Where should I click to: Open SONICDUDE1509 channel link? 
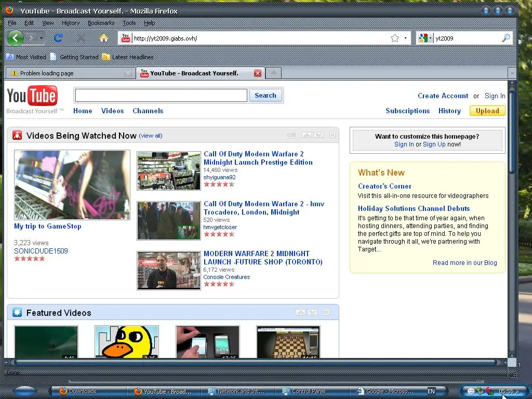[x=41, y=251]
